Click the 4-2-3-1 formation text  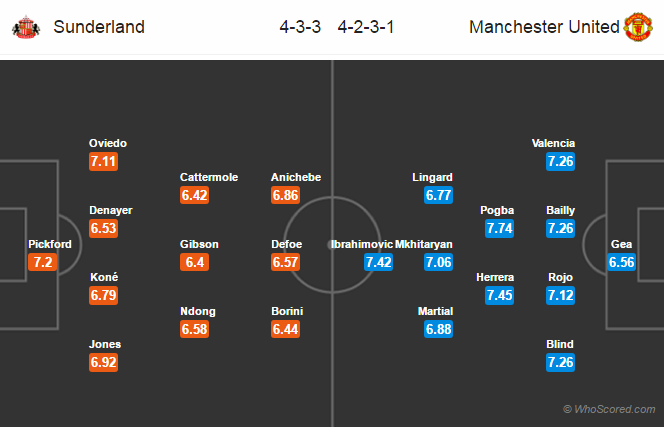366,27
